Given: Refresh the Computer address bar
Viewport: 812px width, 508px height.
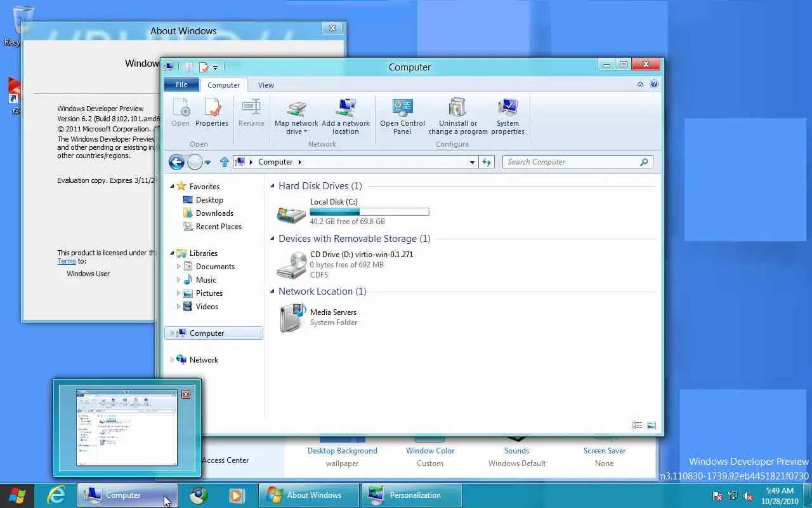Looking at the screenshot, I should (487, 162).
